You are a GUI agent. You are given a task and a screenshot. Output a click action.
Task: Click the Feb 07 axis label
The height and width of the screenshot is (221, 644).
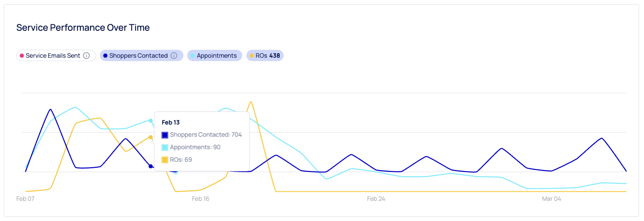tap(25, 199)
